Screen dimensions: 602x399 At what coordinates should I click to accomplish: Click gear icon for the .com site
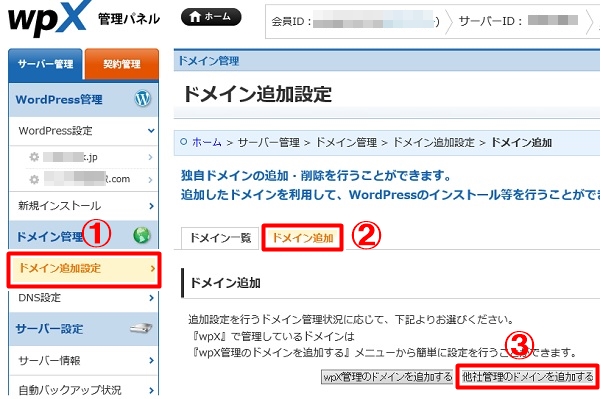(34, 179)
